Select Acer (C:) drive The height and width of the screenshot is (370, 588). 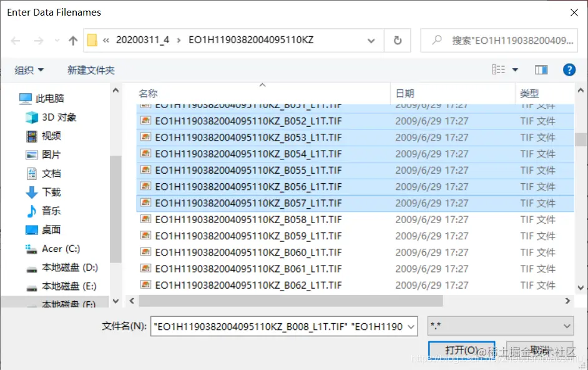click(x=53, y=249)
